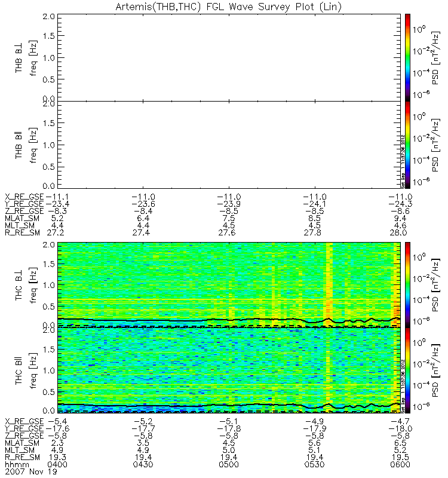Select the color bar beside the THC B∥ spectrogram
The image size is (448, 478).
[x=407, y=370]
